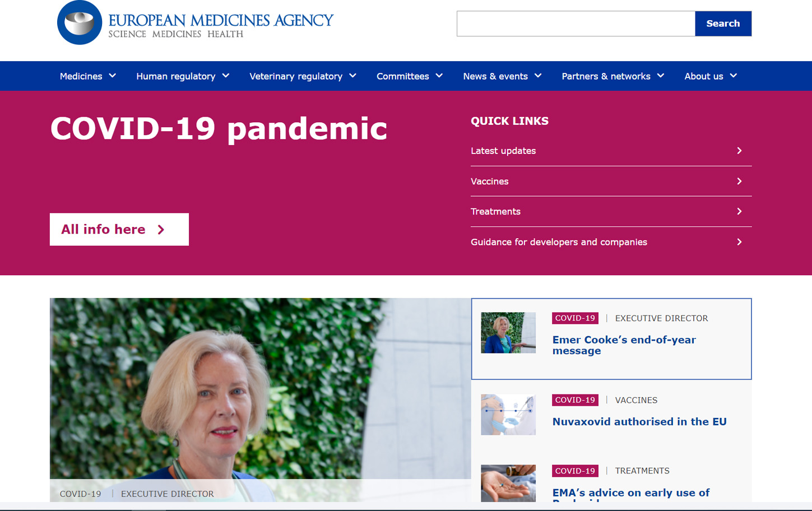
Task: Click the European Medicines Agency logo
Action: click(195, 22)
